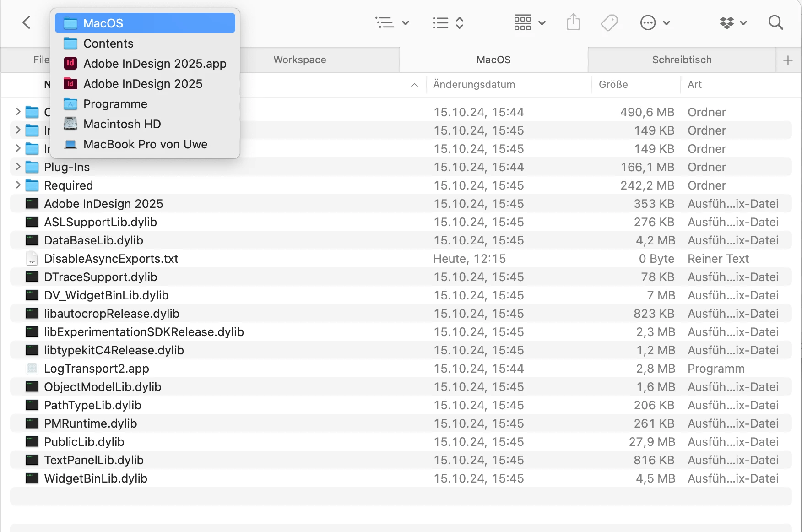Select PublicLib.dylib file icon

tap(32, 442)
